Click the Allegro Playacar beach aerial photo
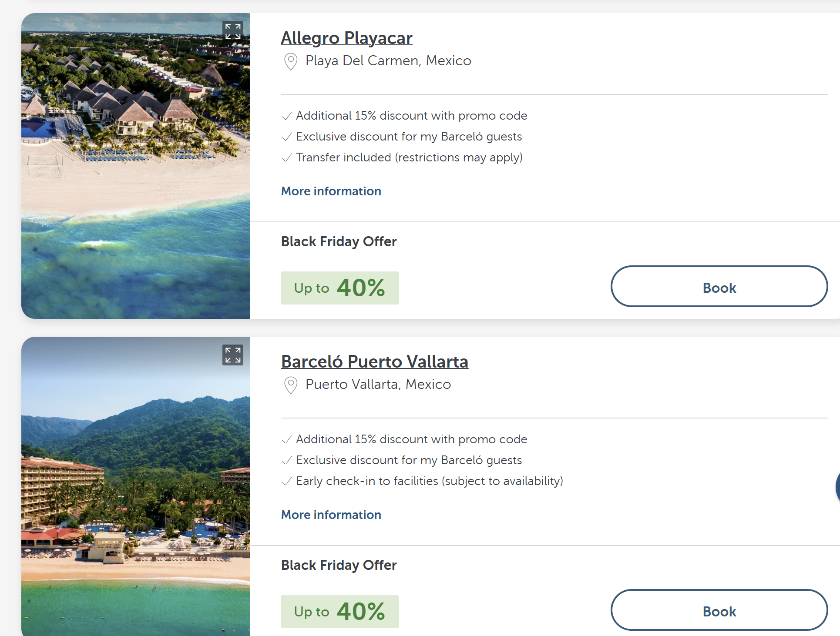The height and width of the screenshot is (636, 840). [136, 166]
